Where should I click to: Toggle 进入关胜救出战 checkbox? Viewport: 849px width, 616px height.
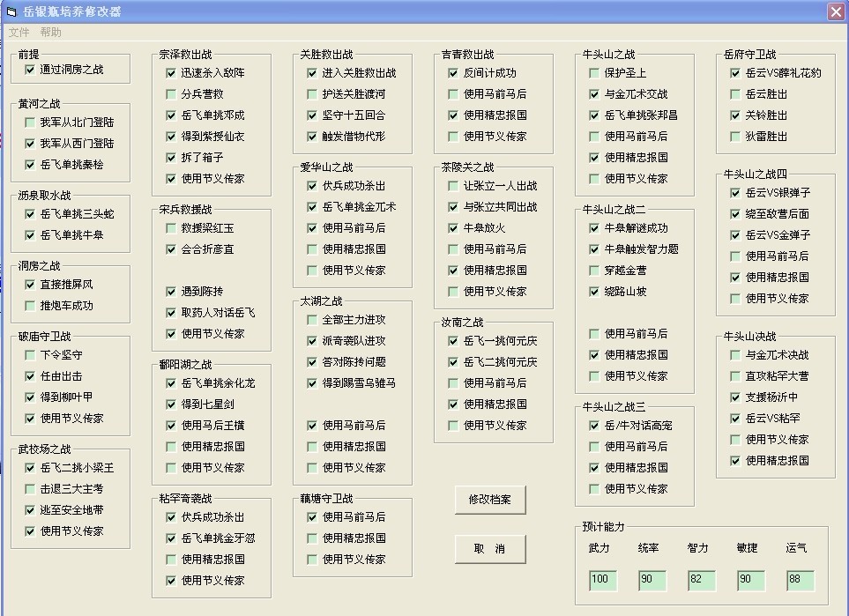pyautogui.click(x=312, y=72)
